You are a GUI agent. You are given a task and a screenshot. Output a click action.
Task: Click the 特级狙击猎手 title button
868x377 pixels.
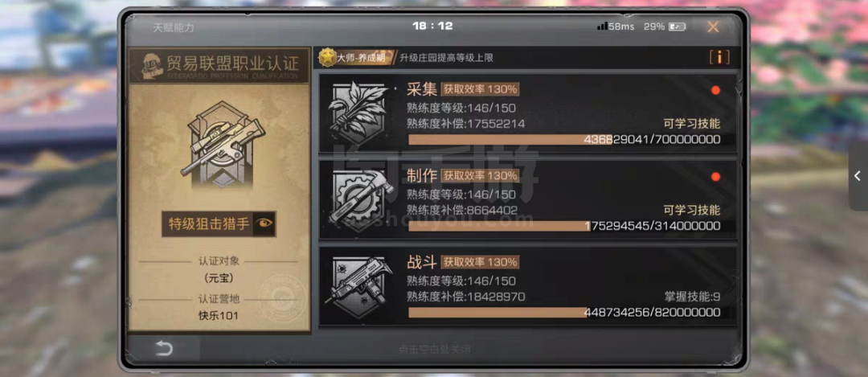click(x=209, y=223)
